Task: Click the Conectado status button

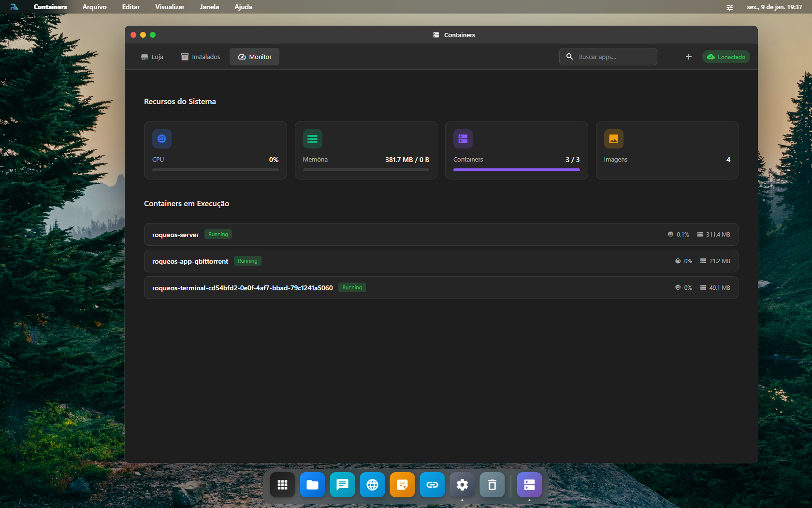Action: pos(726,57)
